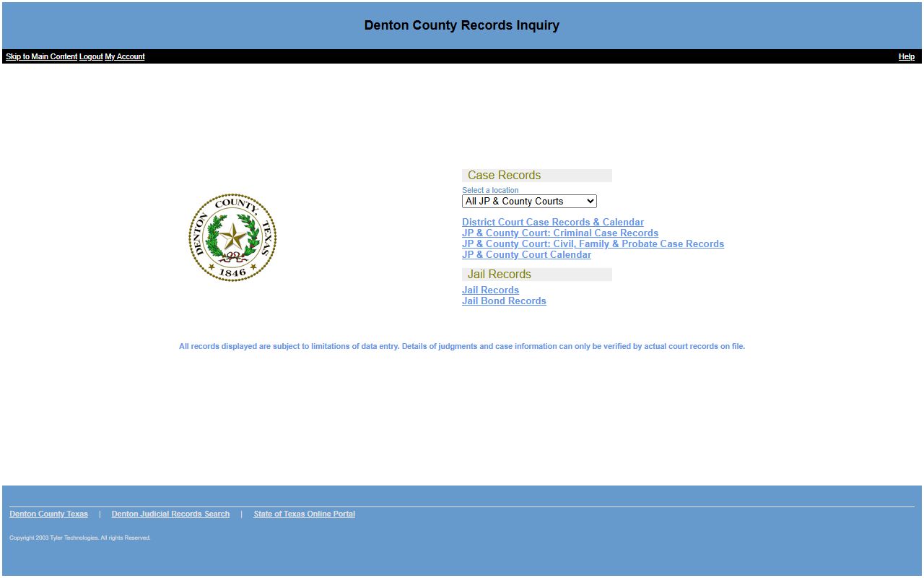
Task: Open My Account page
Action: [x=125, y=56]
